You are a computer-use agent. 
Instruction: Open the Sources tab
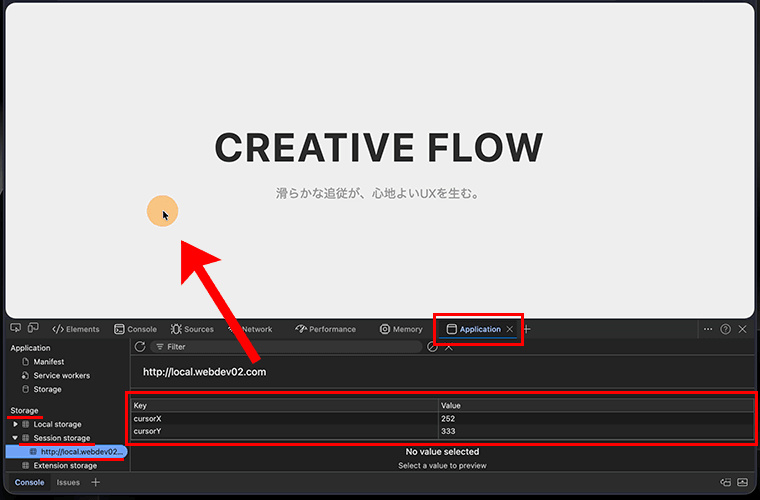coord(192,329)
